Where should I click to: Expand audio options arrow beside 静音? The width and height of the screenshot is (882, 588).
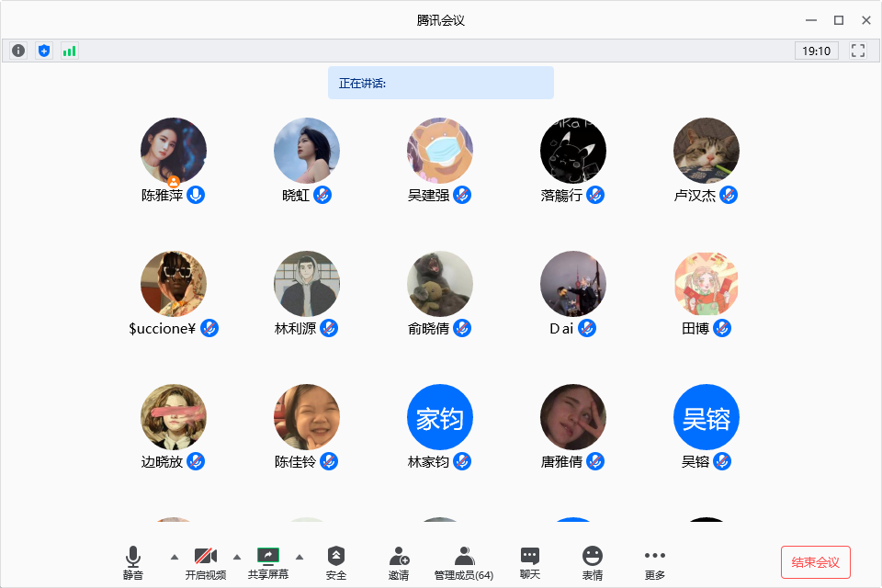[x=175, y=557]
